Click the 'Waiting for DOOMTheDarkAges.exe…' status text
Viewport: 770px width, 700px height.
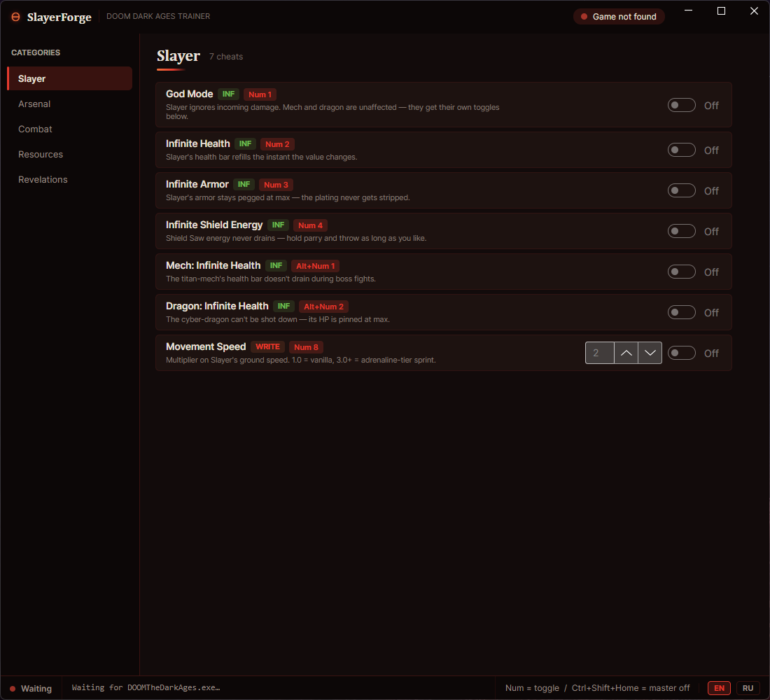[x=146, y=687]
